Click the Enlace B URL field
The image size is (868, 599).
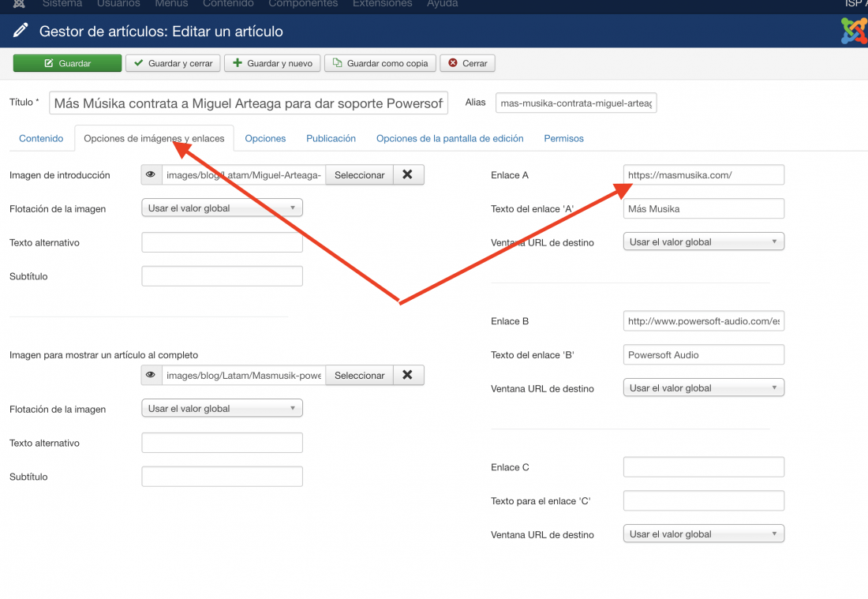pyautogui.click(x=704, y=320)
